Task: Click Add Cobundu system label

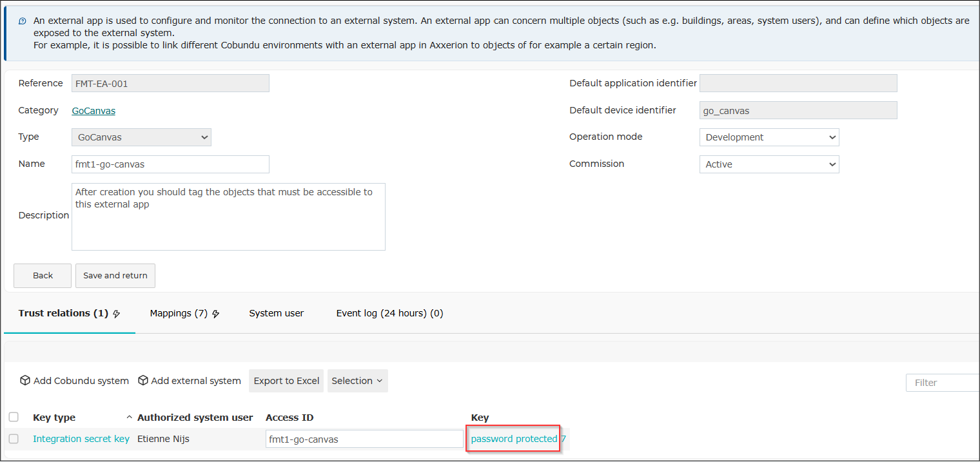Action: (x=81, y=381)
